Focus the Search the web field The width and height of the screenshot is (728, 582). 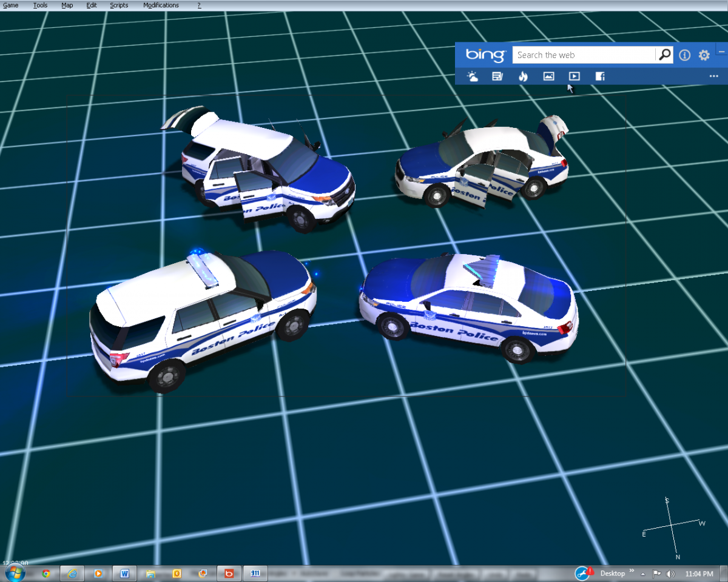point(584,55)
